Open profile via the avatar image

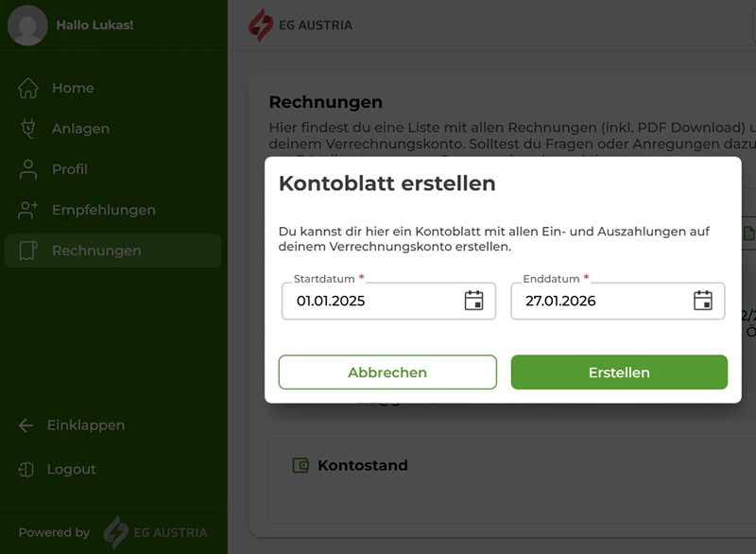tap(27, 26)
